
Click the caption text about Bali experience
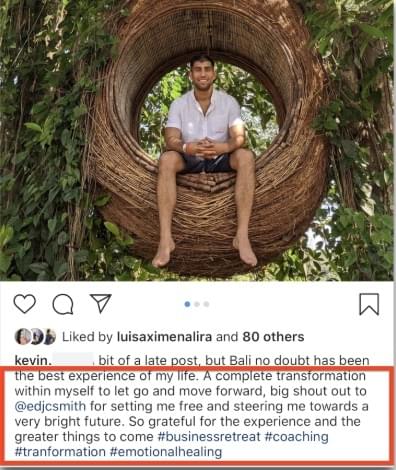[193, 406]
